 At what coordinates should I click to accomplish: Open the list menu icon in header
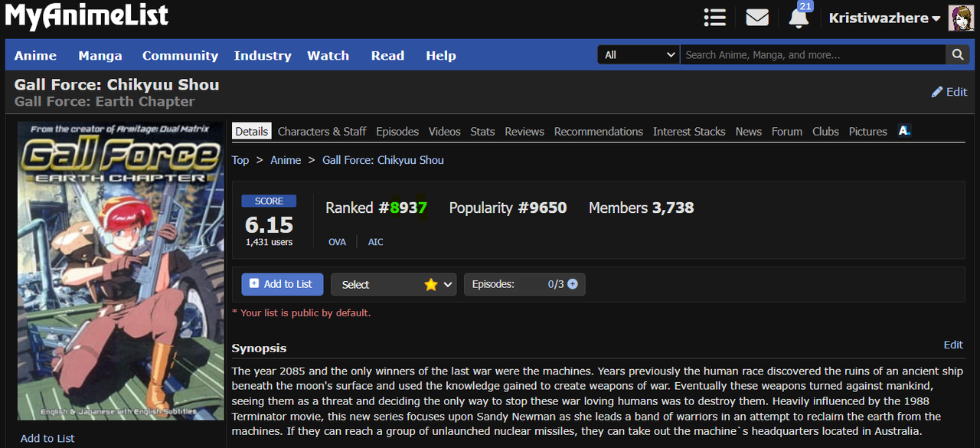click(x=714, y=18)
